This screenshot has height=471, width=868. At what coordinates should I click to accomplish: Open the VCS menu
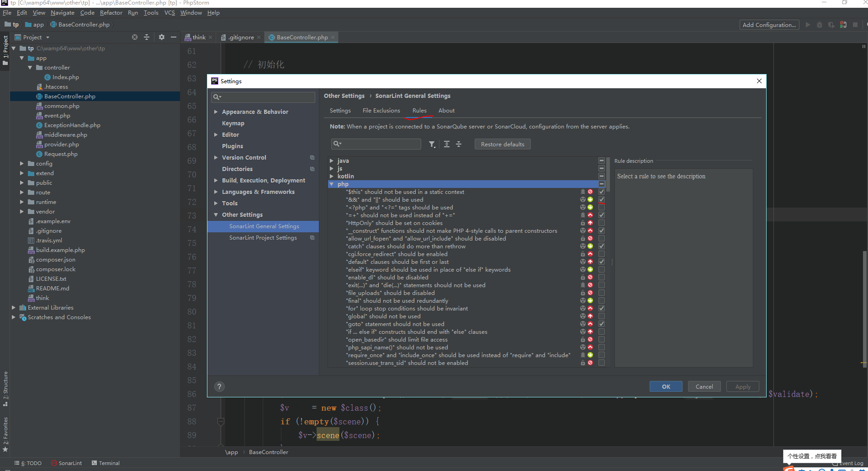pos(169,13)
